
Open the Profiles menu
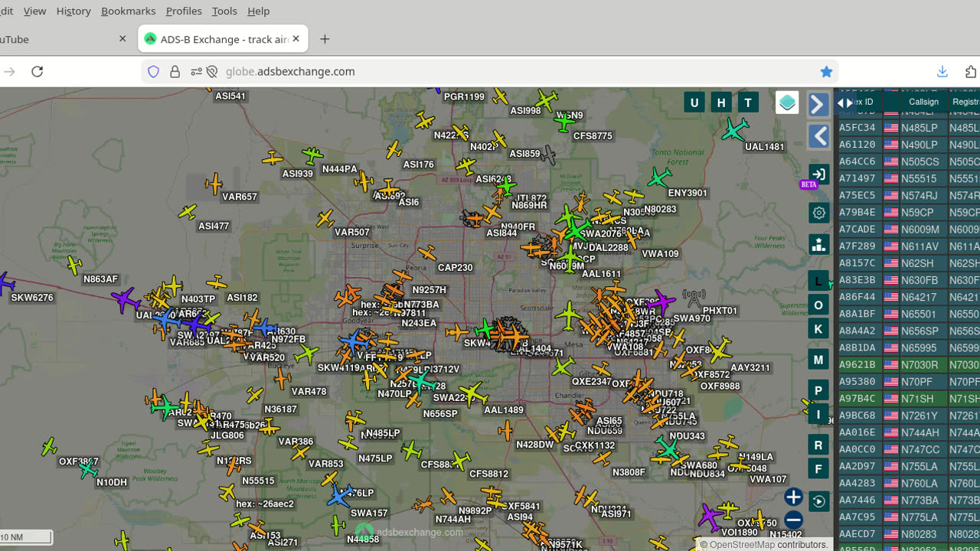click(184, 11)
